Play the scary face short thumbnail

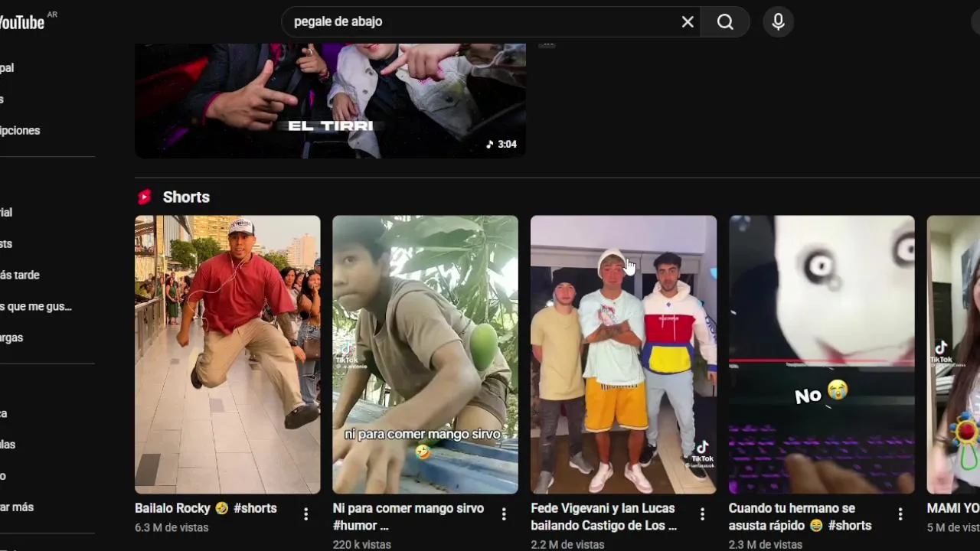[822, 354]
